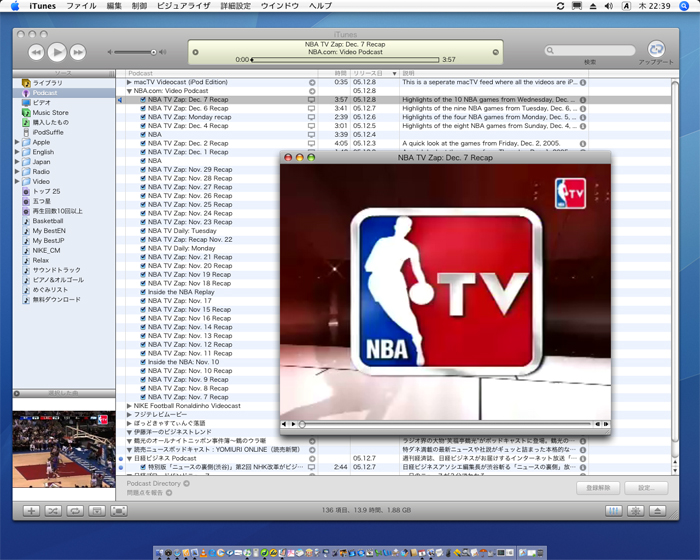Open the ファイル menu

pyautogui.click(x=81, y=6)
